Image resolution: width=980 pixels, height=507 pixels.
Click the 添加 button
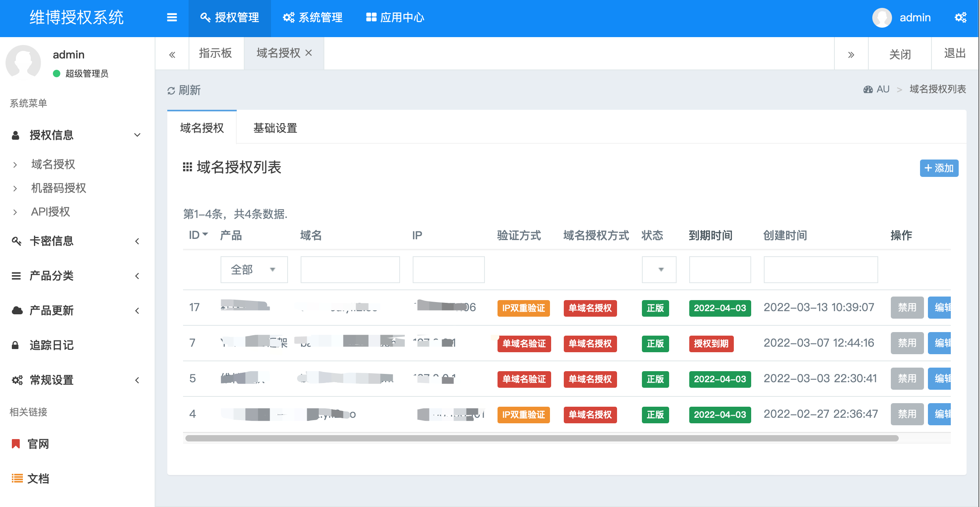pyautogui.click(x=939, y=168)
